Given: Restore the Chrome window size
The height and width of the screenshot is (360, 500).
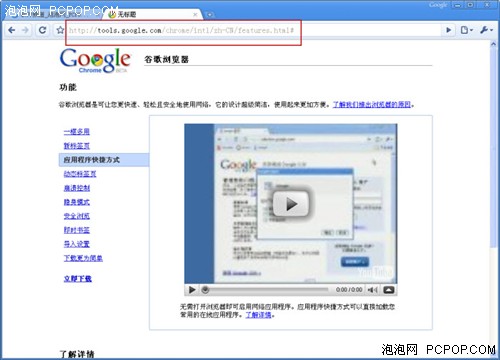Looking at the screenshot, I should [x=471, y=5].
